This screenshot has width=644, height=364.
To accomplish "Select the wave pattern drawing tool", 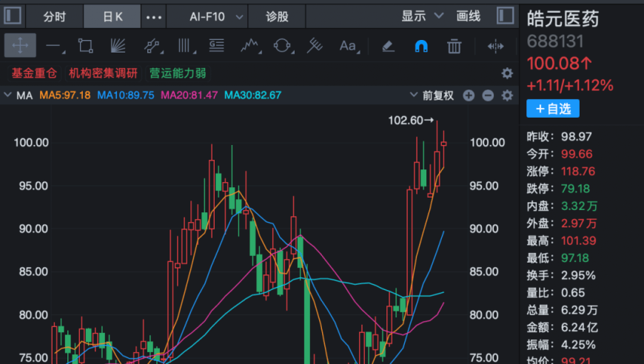I will (x=250, y=46).
